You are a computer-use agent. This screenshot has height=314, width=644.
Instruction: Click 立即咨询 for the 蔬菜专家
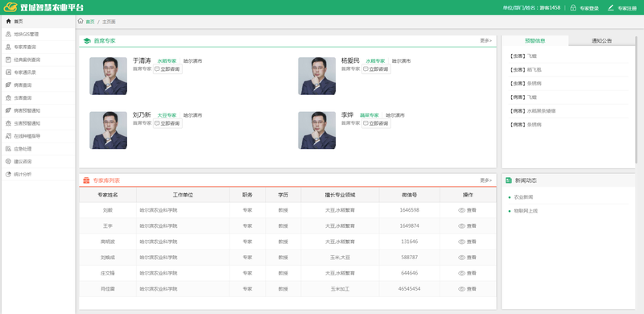pos(376,123)
